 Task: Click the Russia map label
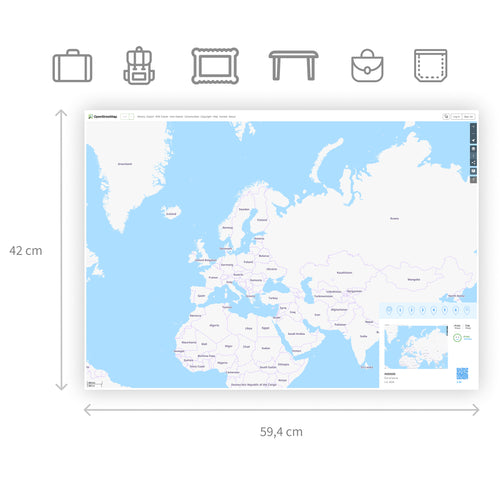(394, 219)
